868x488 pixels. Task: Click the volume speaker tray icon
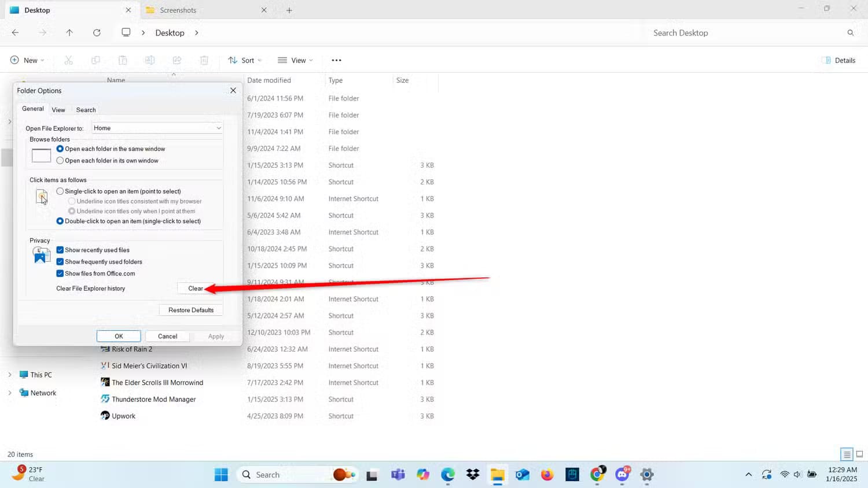click(797, 475)
